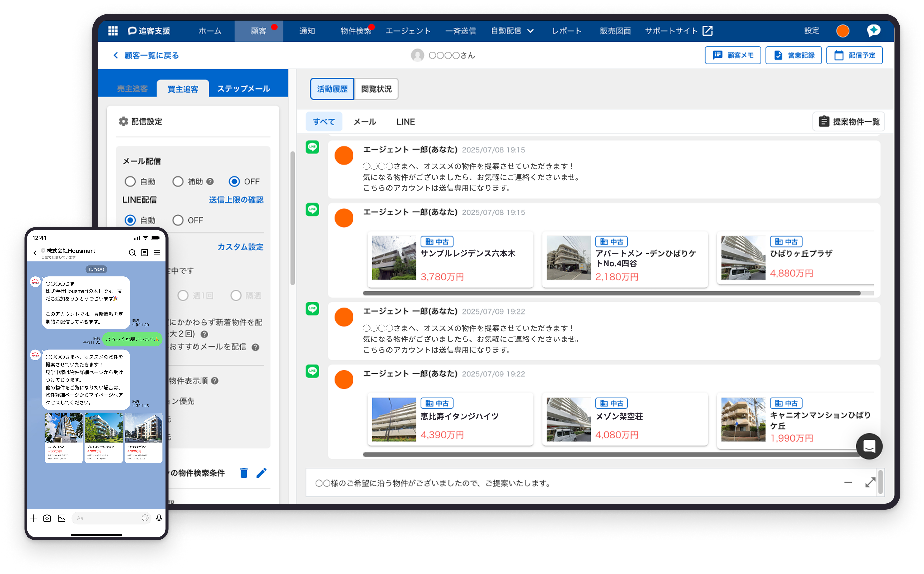Click the search icon in the LINE phone header
Viewport: 924px width, 574px height.
pos(132,253)
